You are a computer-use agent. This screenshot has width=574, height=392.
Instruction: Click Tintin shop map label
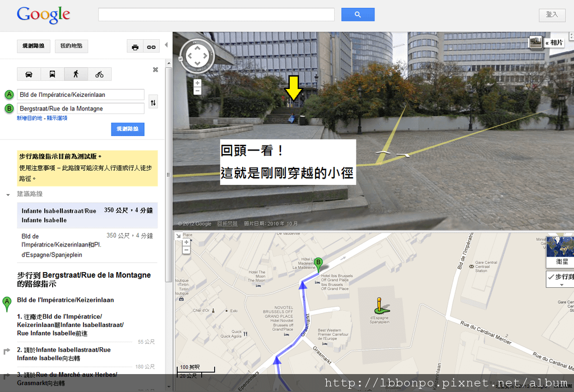coord(182,287)
